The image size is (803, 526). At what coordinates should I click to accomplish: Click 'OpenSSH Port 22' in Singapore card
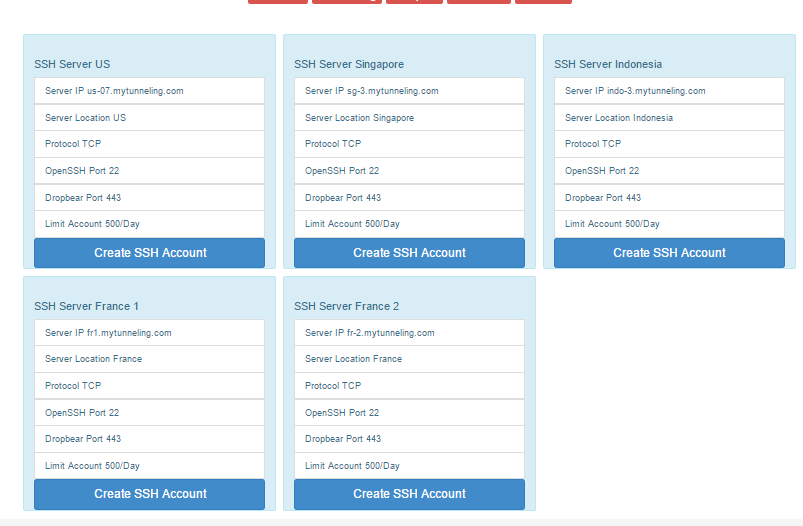point(409,171)
